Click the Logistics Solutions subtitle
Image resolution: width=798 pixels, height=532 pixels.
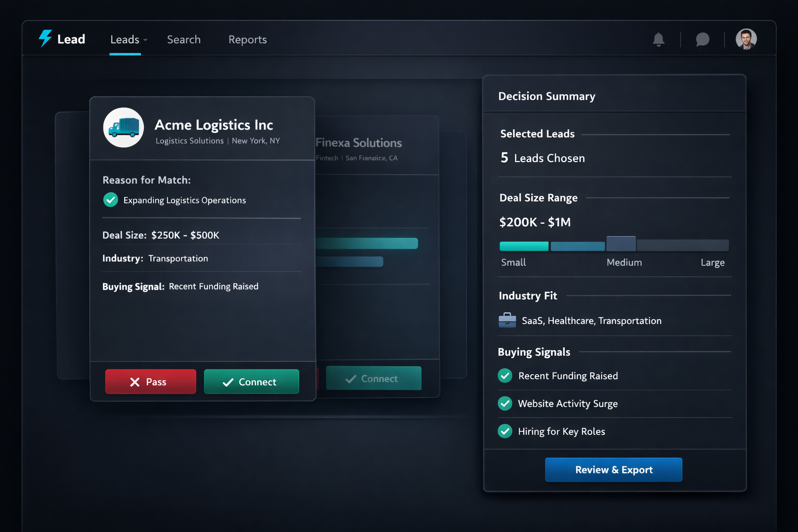[190, 141]
